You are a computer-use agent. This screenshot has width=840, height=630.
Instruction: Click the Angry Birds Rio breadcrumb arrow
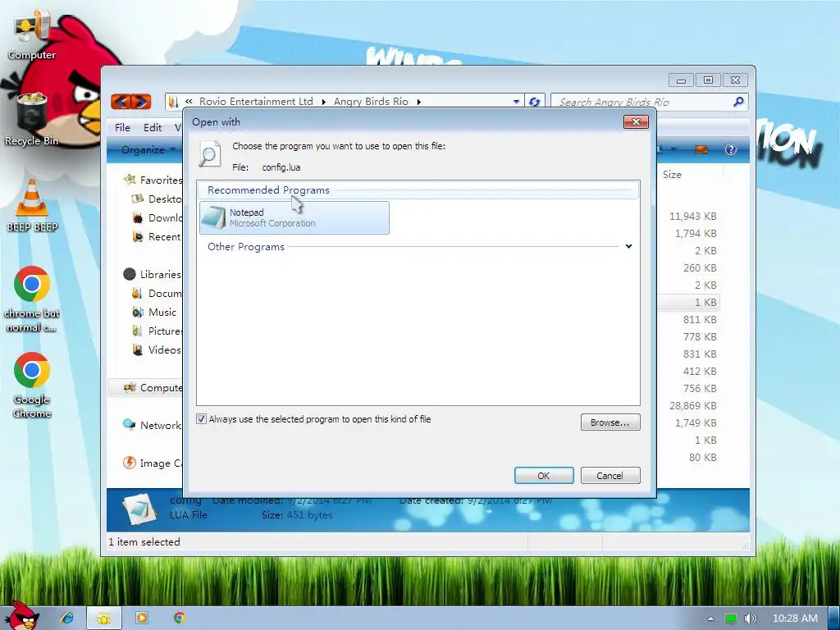click(x=418, y=102)
